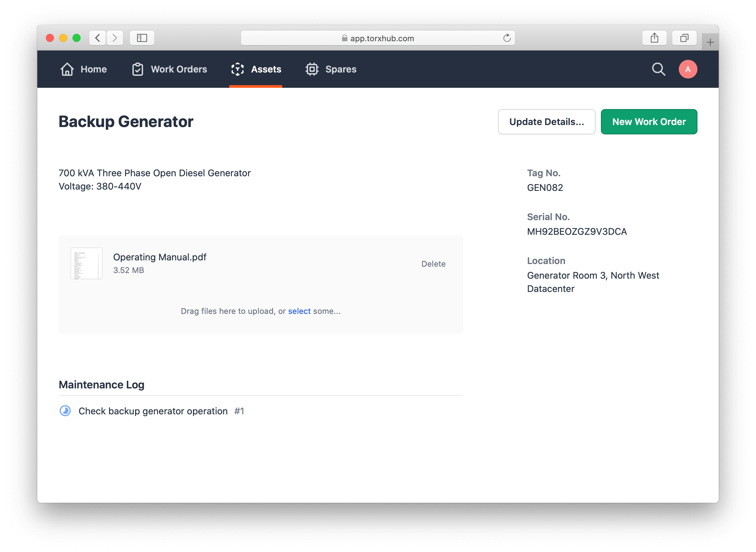Switch to Work Orders tab
756x552 pixels.
tap(179, 69)
